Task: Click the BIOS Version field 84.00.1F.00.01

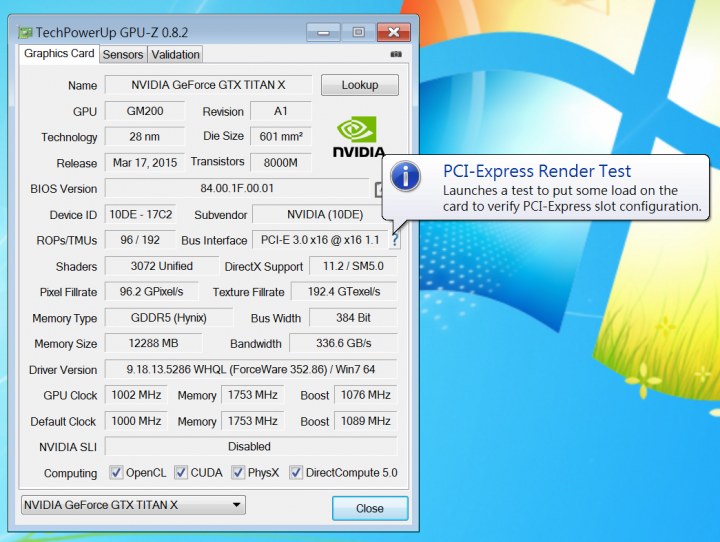Action: pyautogui.click(x=237, y=188)
